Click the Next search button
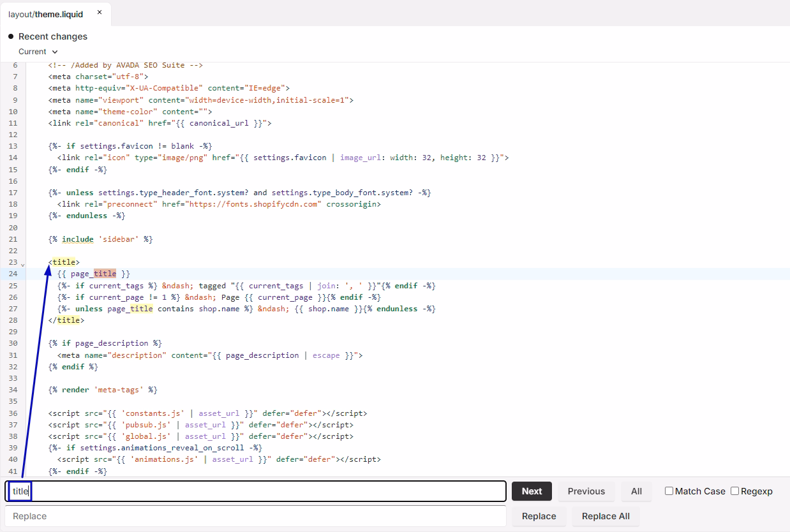The height and width of the screenshot is (532, 790). tap(532, 491)
